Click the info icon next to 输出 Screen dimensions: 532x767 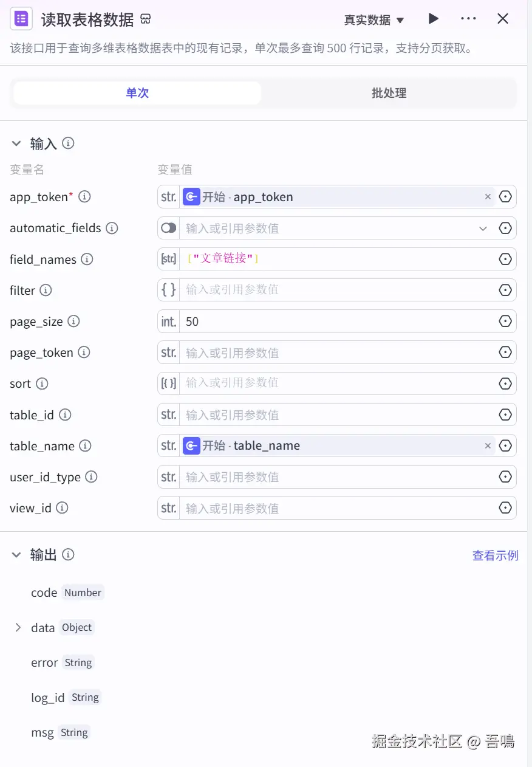click(69, 554)
